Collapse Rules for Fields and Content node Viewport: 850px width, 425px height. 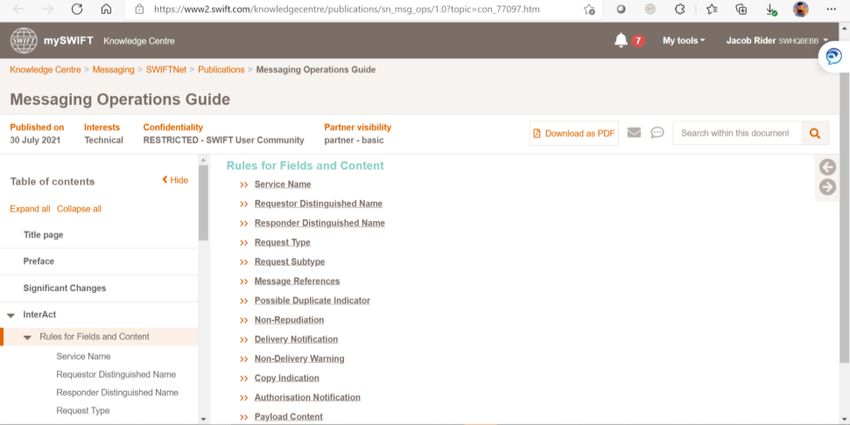27,337
